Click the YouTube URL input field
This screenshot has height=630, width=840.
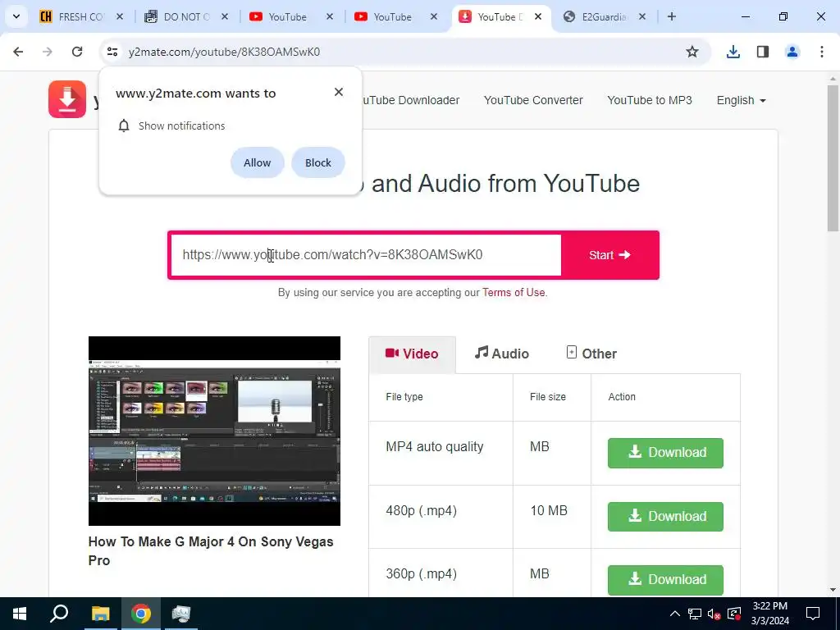365,255
